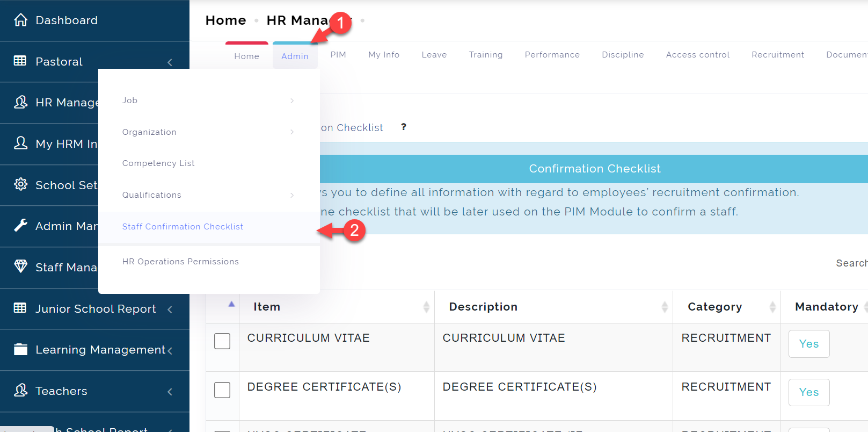Switch to the Access control tab
The height and width of the screenshot is (432, 868).
[698, 55]
